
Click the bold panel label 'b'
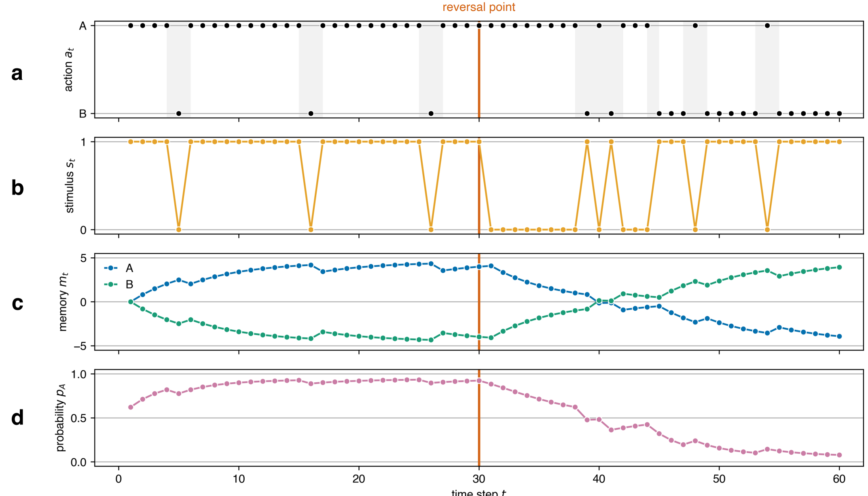tap(17, 188)
